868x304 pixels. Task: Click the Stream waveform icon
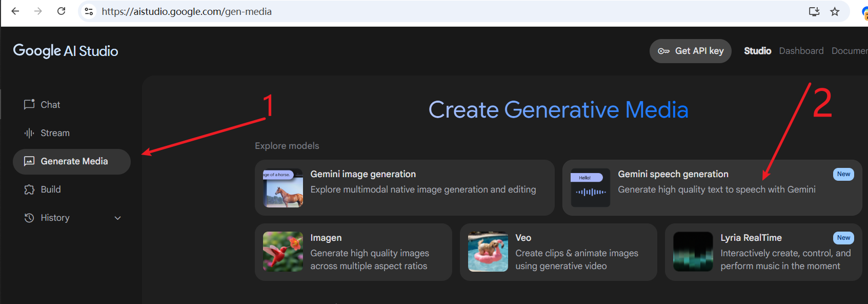(29, 133)
